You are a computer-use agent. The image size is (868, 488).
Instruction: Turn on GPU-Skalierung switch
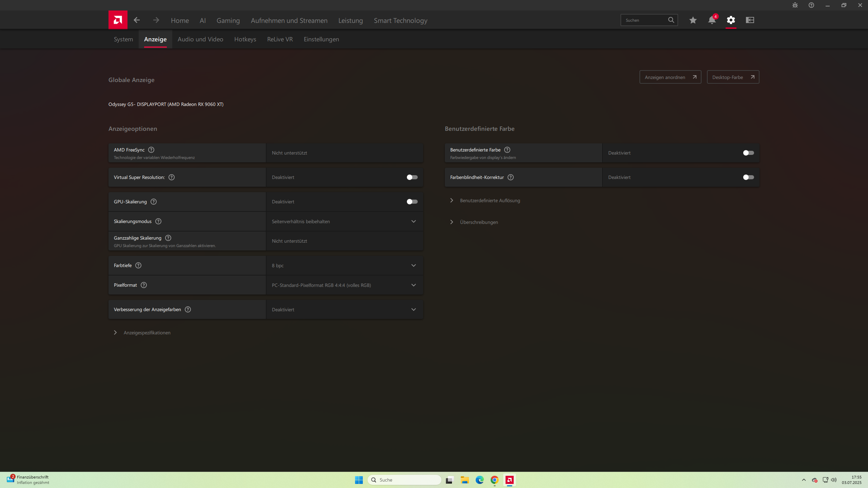point(412,202)
